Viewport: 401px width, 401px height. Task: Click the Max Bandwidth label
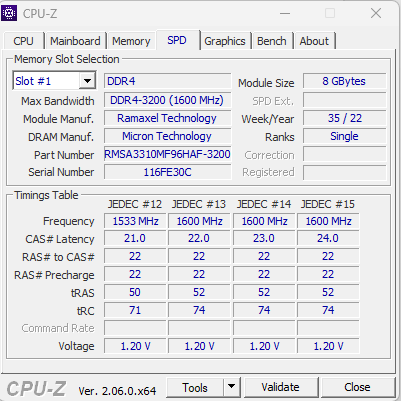[58, 101]
